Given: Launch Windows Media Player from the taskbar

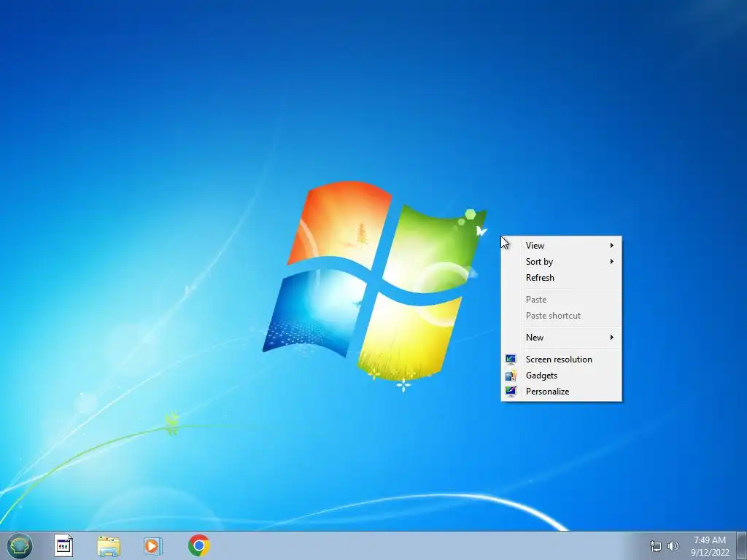Looking at the screenshot, I should 153,545.
